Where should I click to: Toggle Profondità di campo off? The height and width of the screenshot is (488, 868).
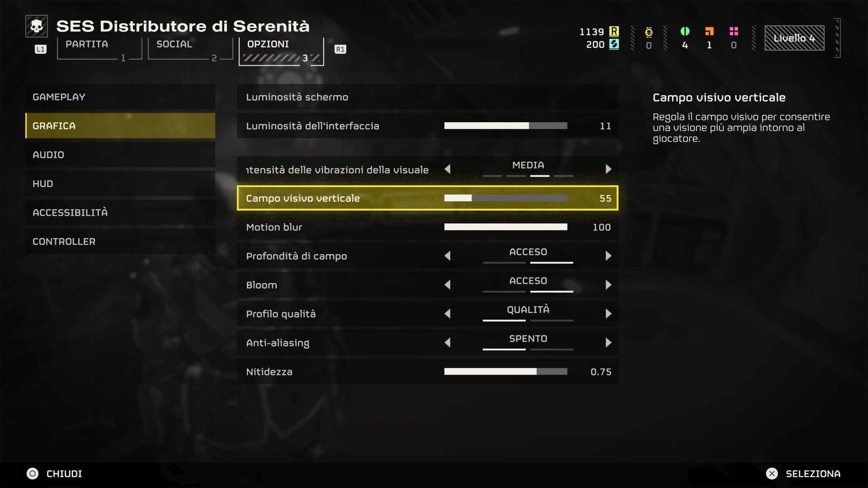point(449,256)
